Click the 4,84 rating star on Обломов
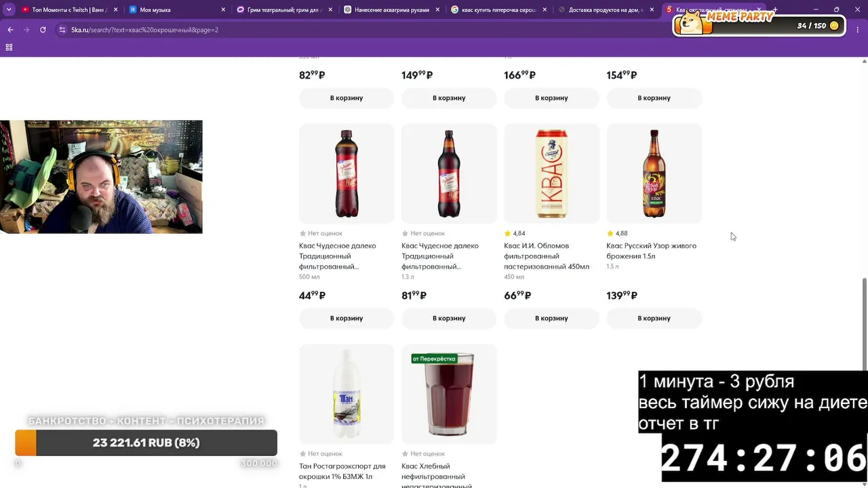This screenshot has width=868, height=488. click(x=507, y=233)
